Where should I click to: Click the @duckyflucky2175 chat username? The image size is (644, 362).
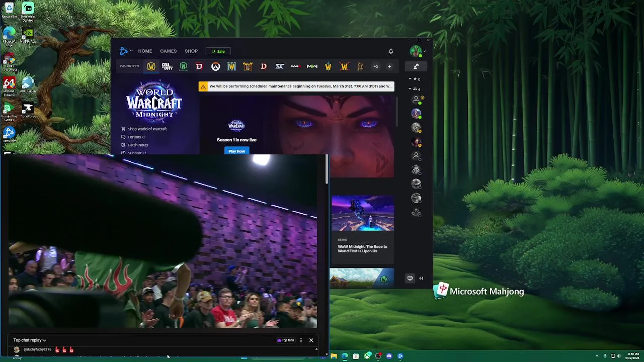37,349
